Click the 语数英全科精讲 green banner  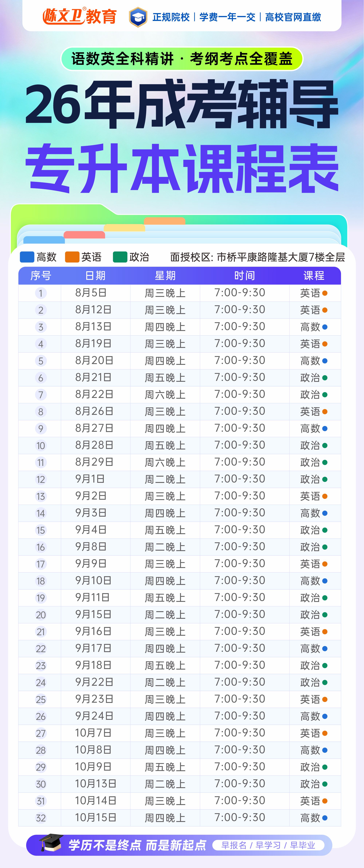(182, 59)
